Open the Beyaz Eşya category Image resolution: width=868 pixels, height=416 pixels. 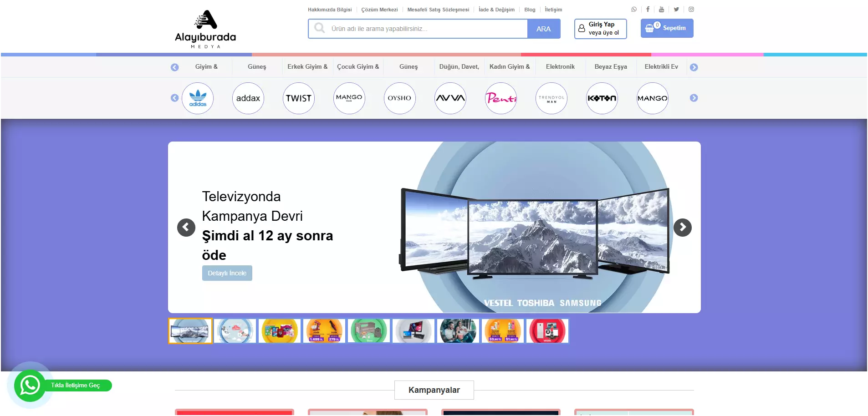point(610,67)
